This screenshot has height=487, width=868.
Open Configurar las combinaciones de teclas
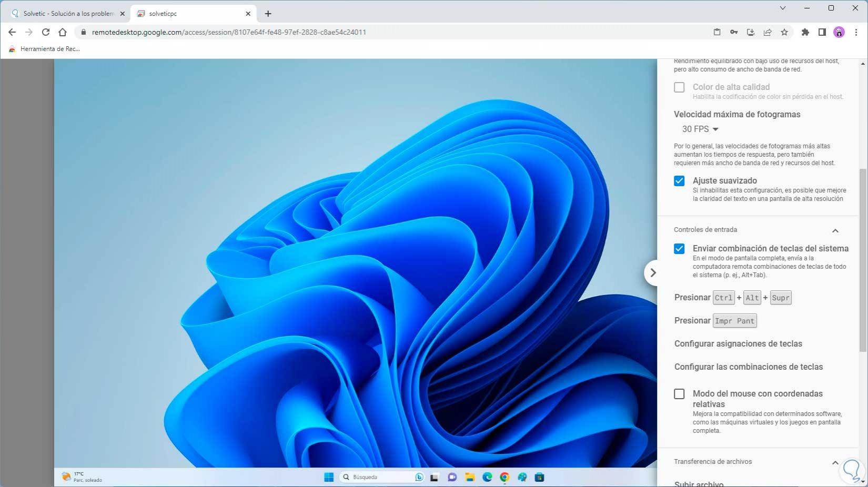(x=749, y=367)
